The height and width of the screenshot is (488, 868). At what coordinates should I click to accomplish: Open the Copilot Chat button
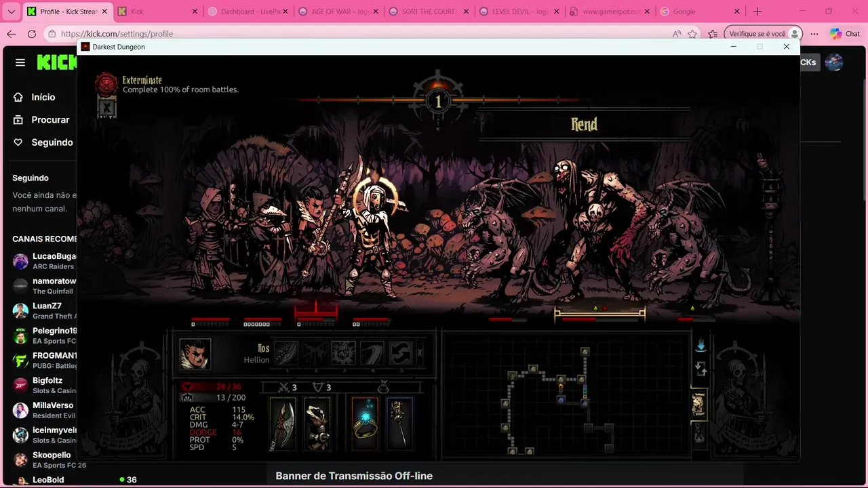tap(845, 34)
